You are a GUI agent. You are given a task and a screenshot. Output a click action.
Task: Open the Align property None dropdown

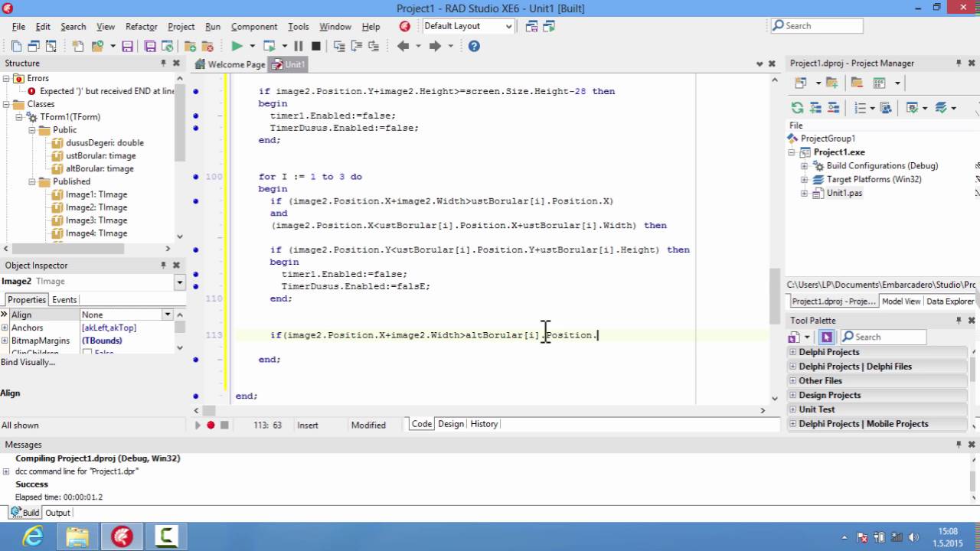[167, 315]
